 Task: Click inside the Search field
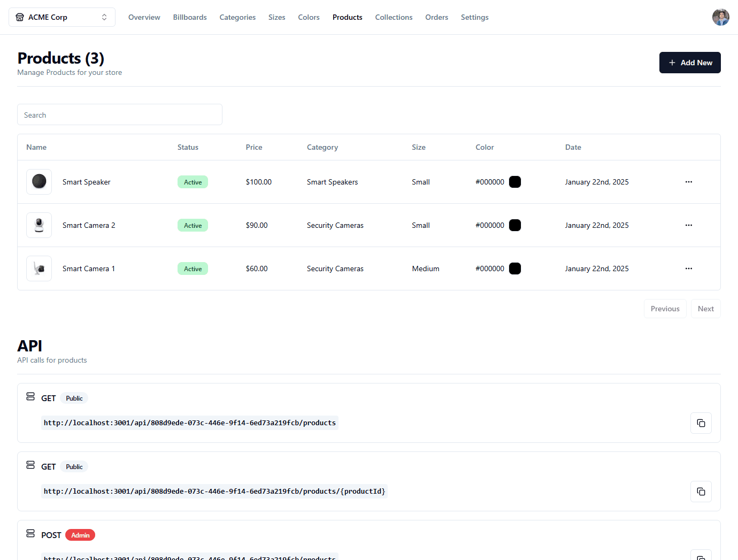120,114
